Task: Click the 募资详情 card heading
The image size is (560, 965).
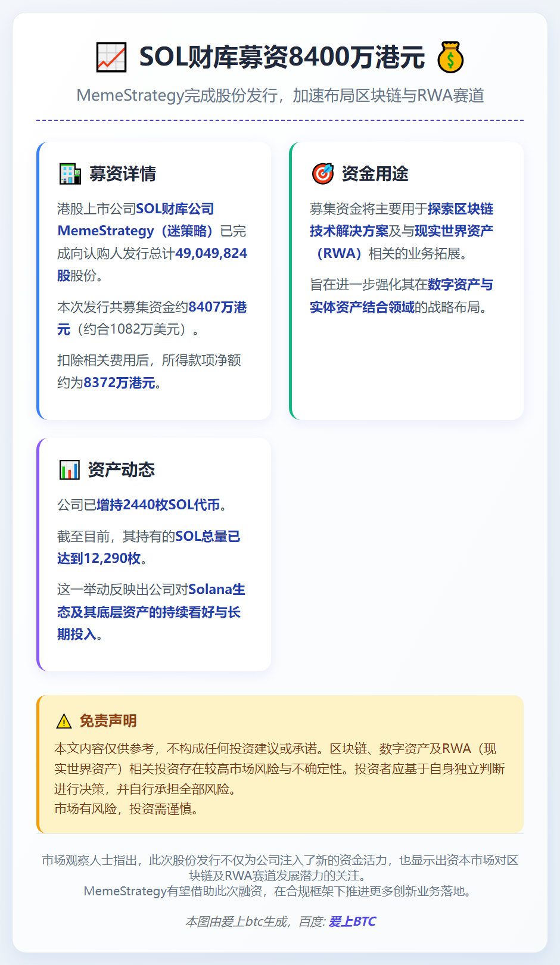Action: click(x=123, y=174)
